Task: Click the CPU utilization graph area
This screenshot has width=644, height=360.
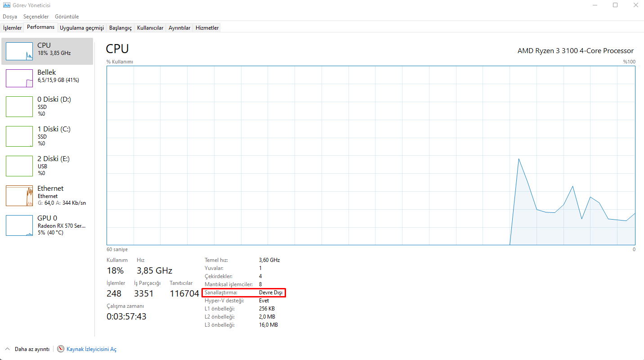Action: pos(371,156)
